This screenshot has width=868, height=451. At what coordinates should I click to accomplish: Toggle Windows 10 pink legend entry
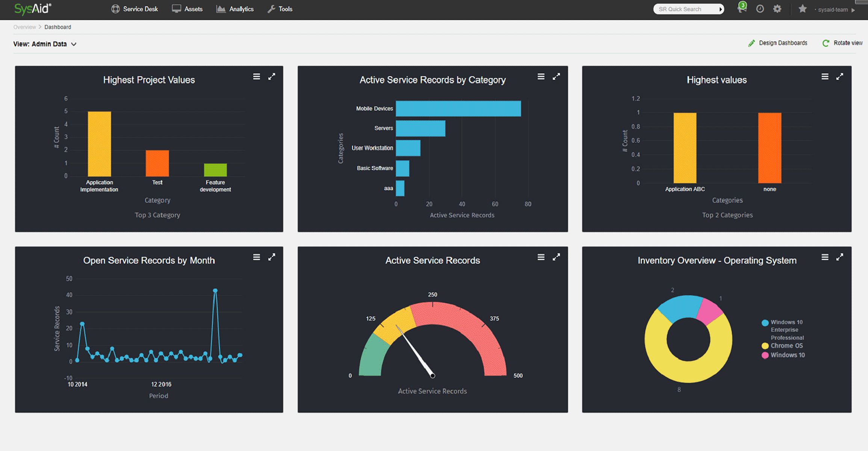point(787,355)
